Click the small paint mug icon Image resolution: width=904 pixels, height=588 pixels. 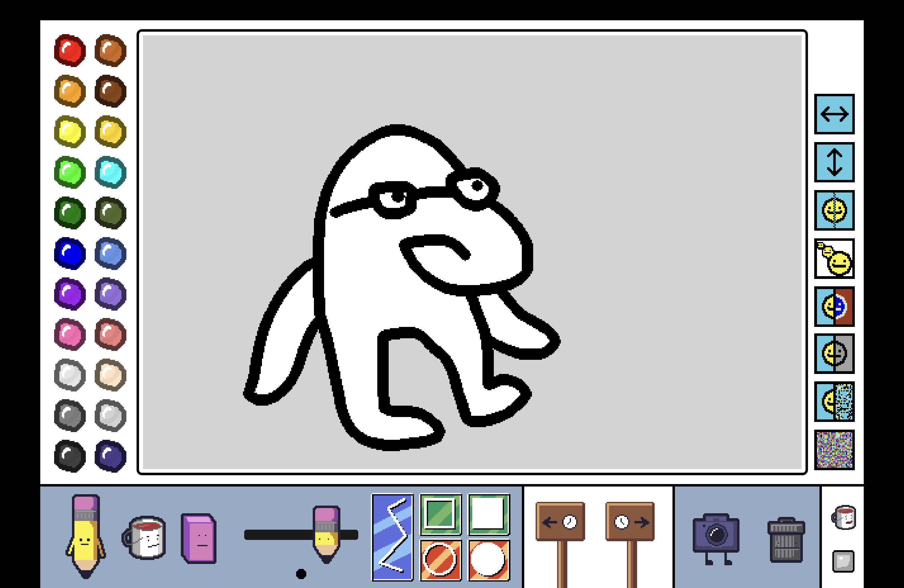[x=844, y=517]
